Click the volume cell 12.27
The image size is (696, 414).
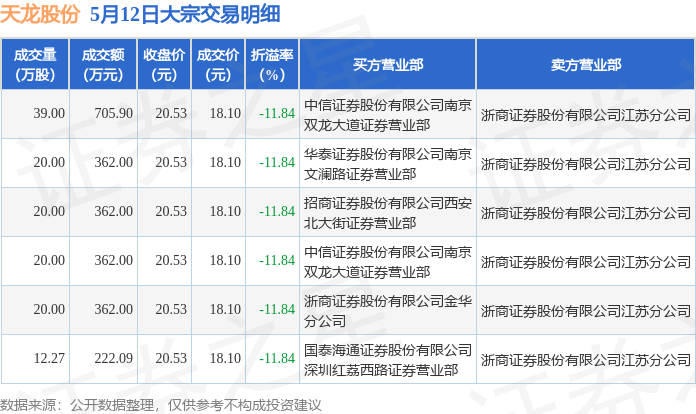click(49, 359)
